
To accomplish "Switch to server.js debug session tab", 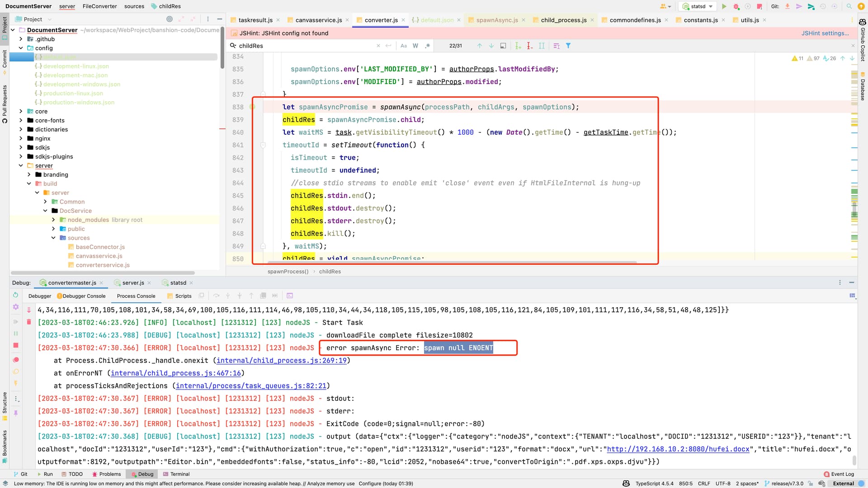I will [x=133, y=282].
